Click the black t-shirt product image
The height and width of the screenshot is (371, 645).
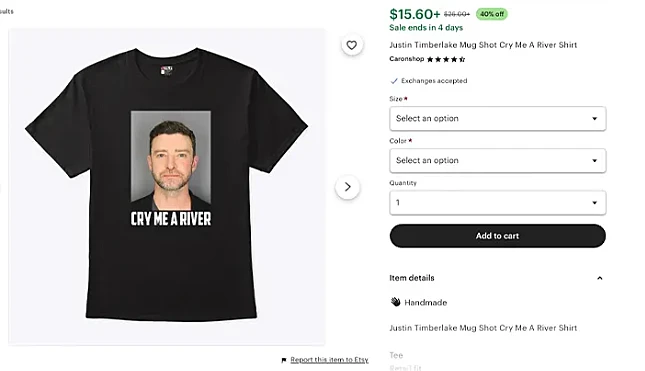[167, 184]
